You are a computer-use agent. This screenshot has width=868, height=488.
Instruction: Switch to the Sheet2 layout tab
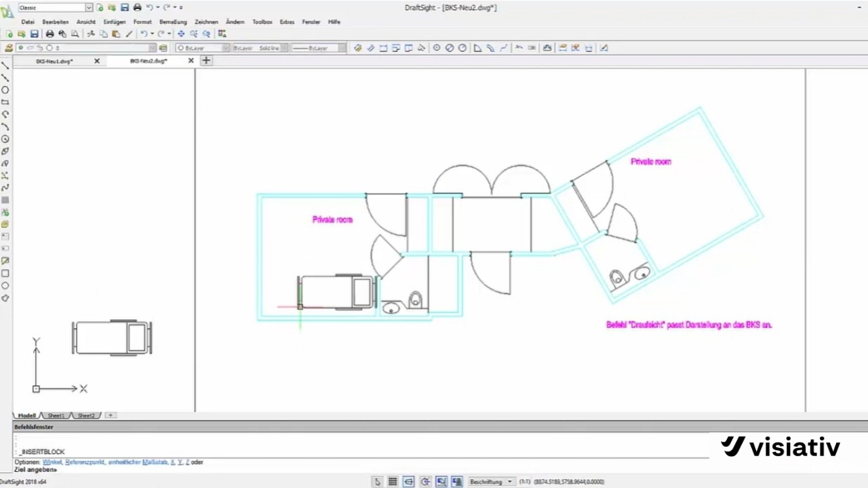(86, 415)
